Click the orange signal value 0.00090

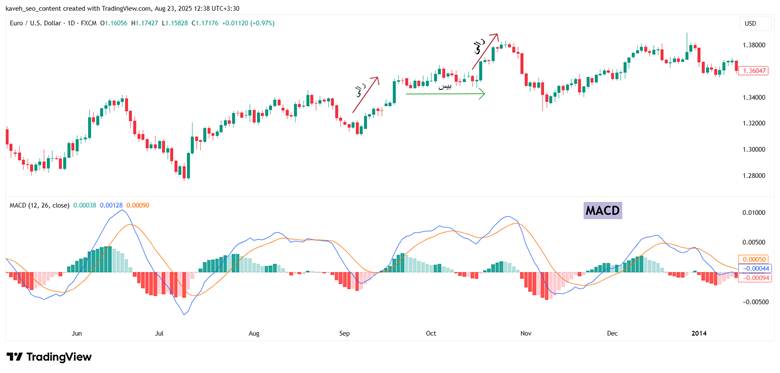click(138, 204)
